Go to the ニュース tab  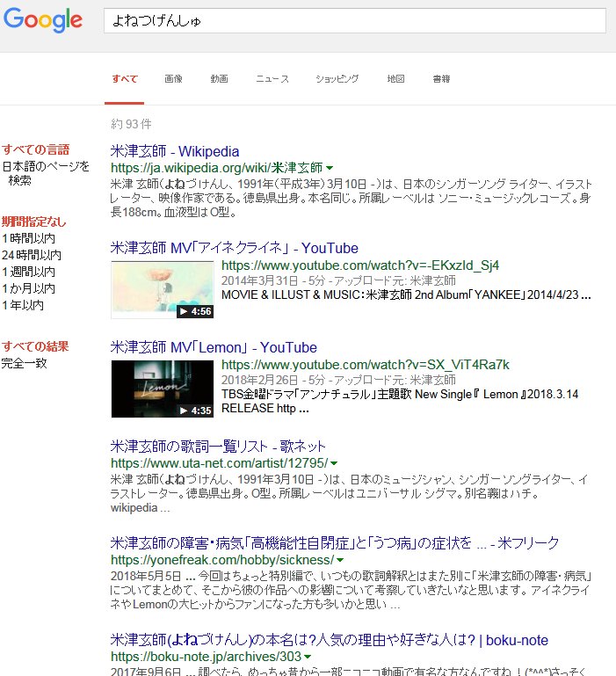click(x=272, y=79)
